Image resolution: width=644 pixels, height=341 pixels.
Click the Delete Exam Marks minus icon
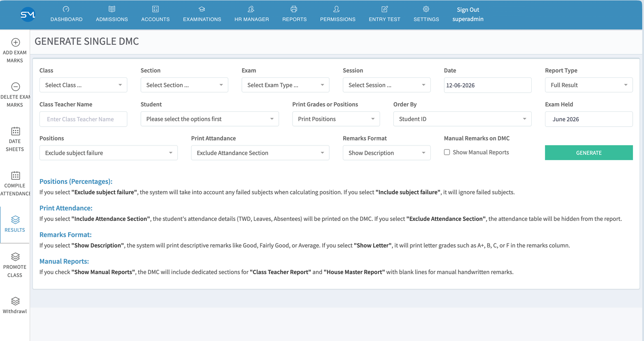15,87
